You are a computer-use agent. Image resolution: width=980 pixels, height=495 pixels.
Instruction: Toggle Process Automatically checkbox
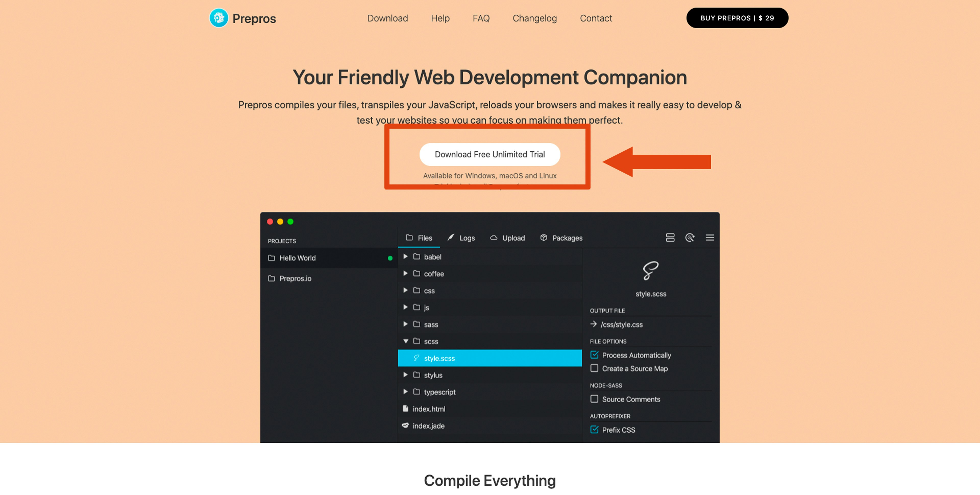pyautogui.click(x=594, y=355)
